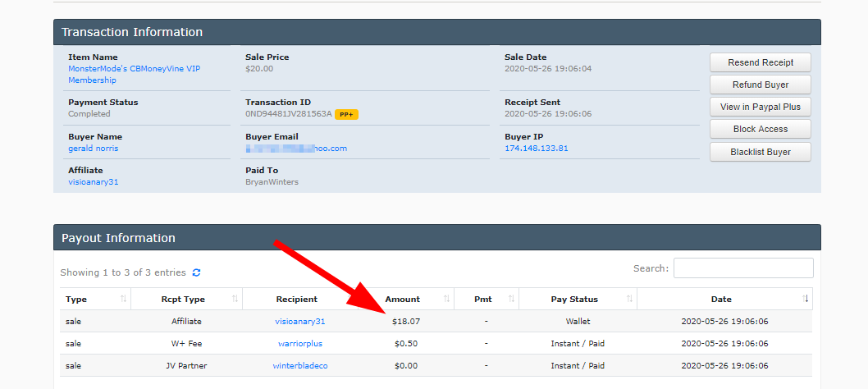Click the Wallet pay status cell
Image resolution: width=868 pixels, height=389 pixels.
[x=578, y=322]
